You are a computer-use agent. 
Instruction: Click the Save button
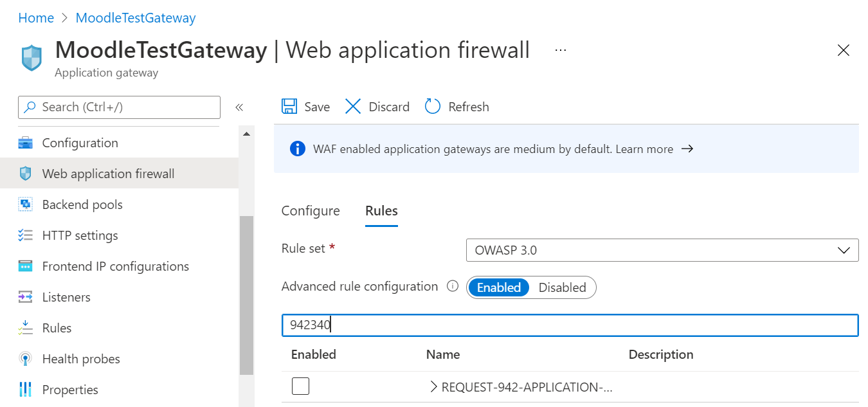pos(305,106)
